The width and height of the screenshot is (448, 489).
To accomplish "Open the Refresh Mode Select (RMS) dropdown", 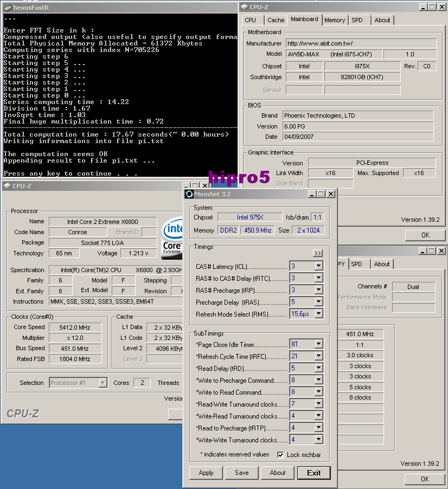I will [318, 313].
